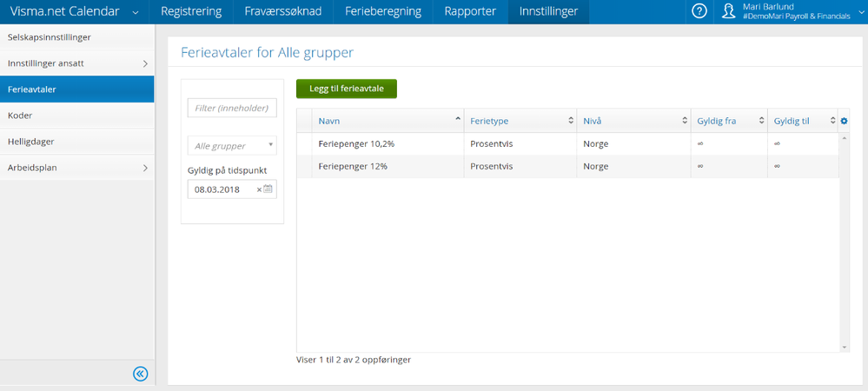Image resolution: width=868 pixels, height=391 pixels.
Task: Sort by Gyldig til column arrows
Action: click(832, 121)
